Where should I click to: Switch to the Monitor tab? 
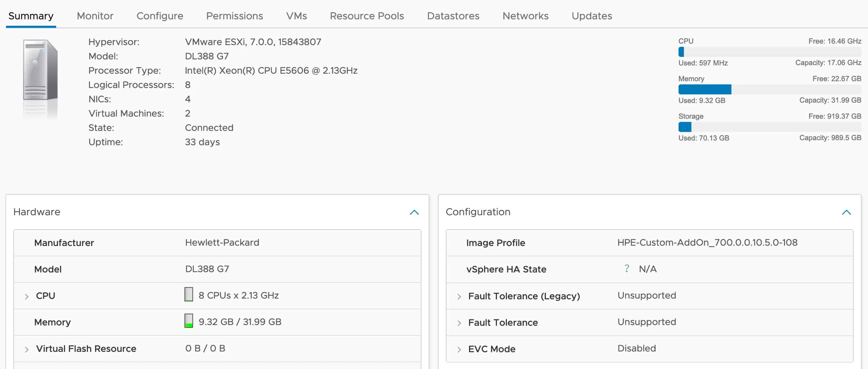coord(95,16)
